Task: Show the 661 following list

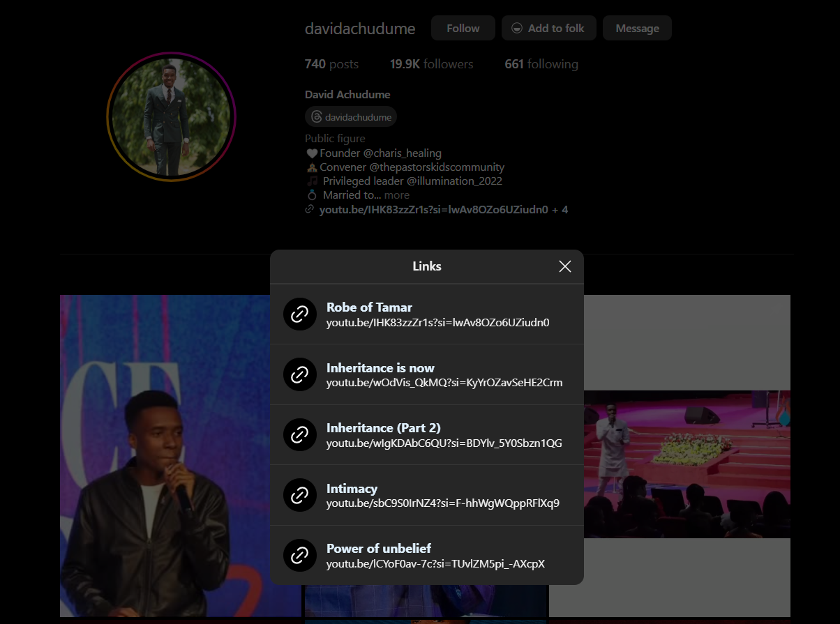Action: click(x=541, y=64)
